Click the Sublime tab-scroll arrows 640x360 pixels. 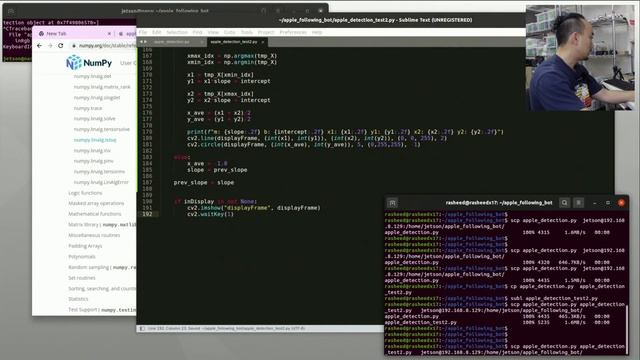(143, 42)
